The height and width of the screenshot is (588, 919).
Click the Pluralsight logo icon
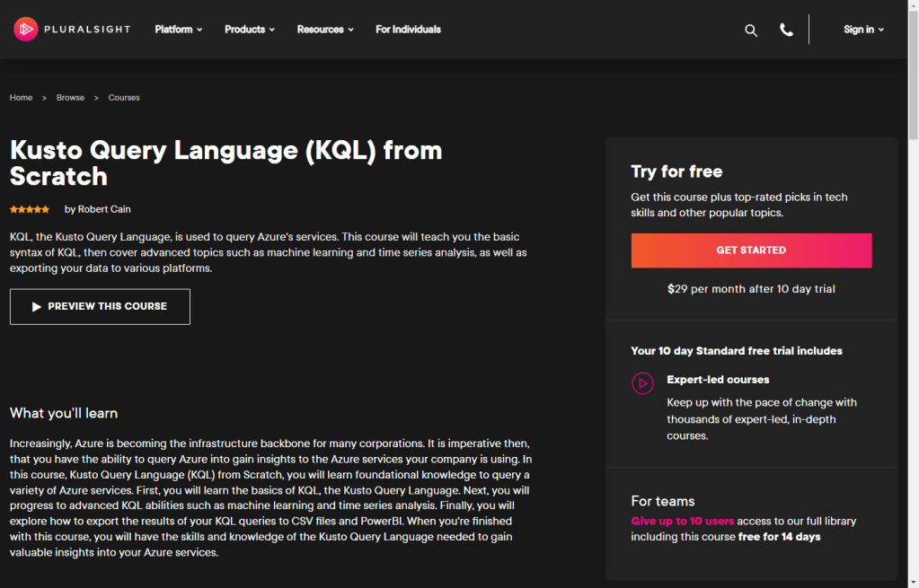(25, 30)
